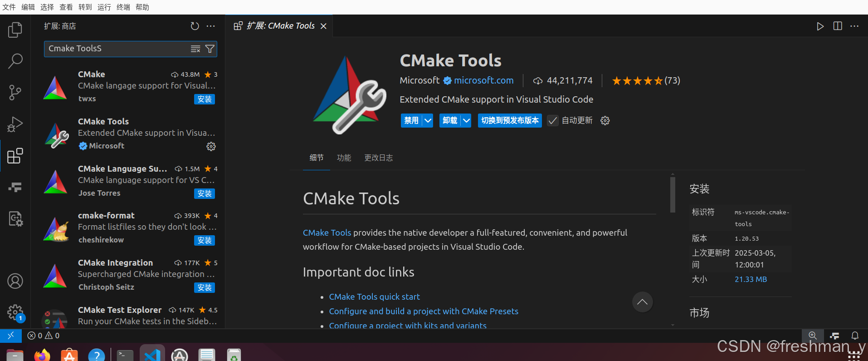Install the CMake extension by twxs
868x361 pixels.
point(205,99)
